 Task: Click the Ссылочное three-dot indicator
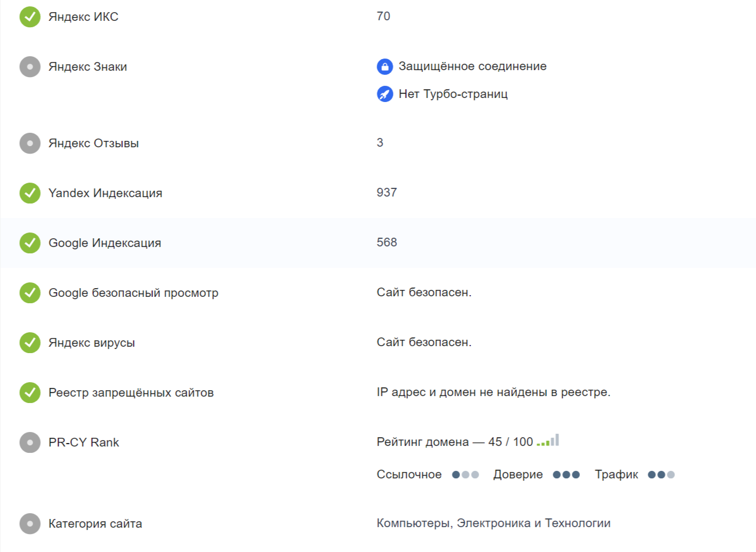[466, 475]
